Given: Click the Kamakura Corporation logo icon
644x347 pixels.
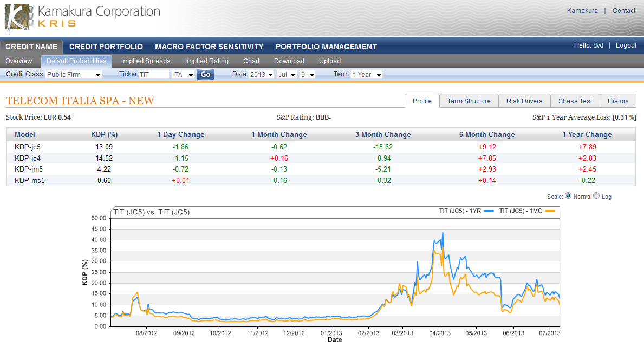Looking at the screenshot, I should point(19,19).
